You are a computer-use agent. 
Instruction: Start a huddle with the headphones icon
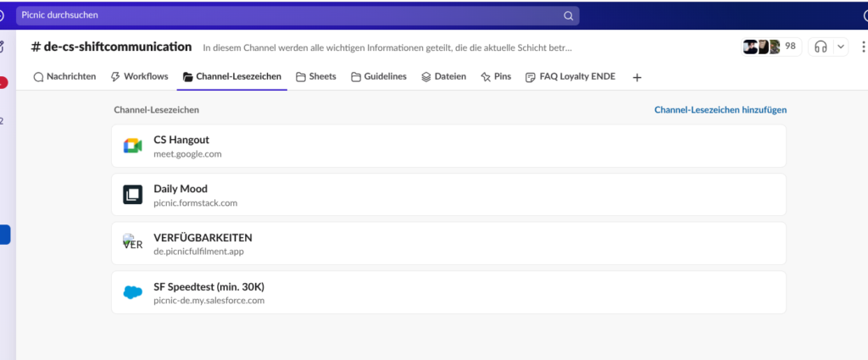820,47
